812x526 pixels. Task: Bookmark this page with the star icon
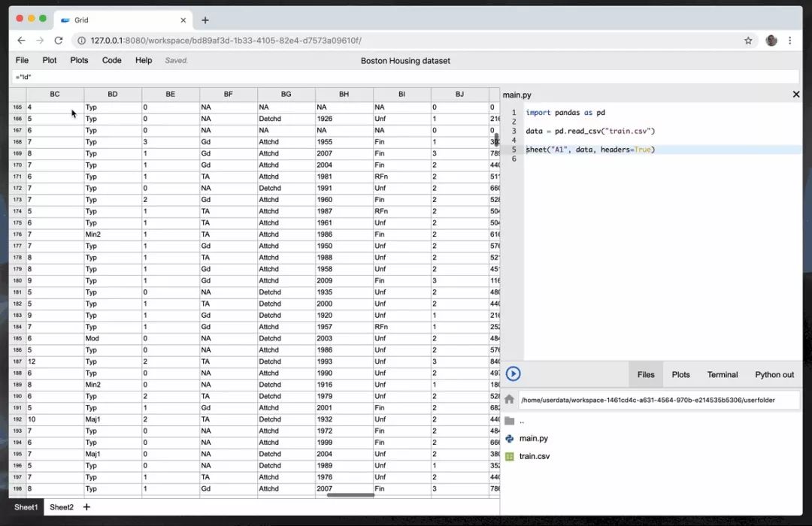748,41
